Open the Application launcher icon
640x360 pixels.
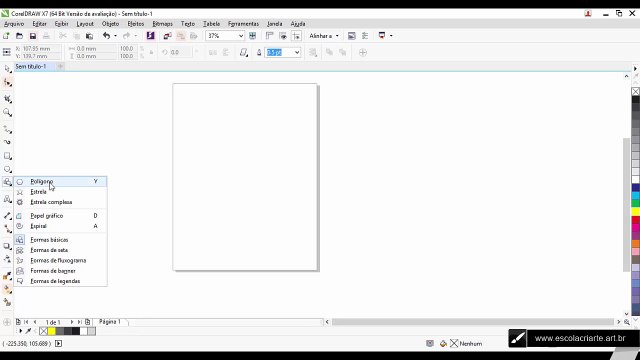[382, 36]
